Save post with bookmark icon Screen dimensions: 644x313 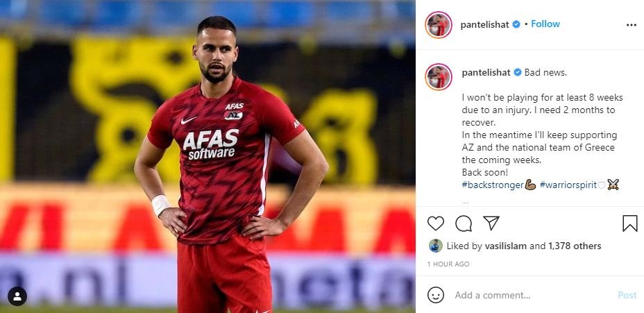pyautogui.click(x=630, y=223)
